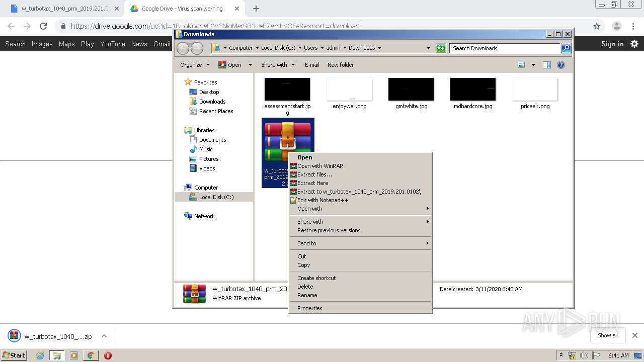The height and width of the screenshot is (362, 644).
Task: Select Downloads under Favorites
Action: click(x=207, y=102)
